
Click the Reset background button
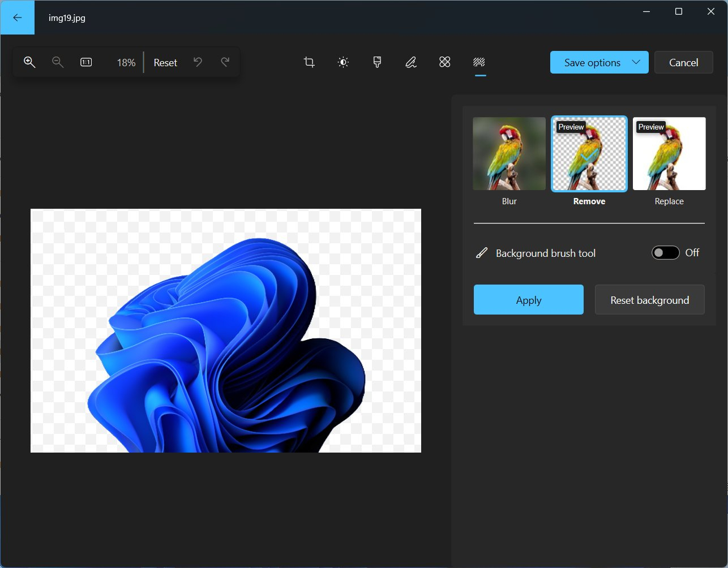pos(650,300)
